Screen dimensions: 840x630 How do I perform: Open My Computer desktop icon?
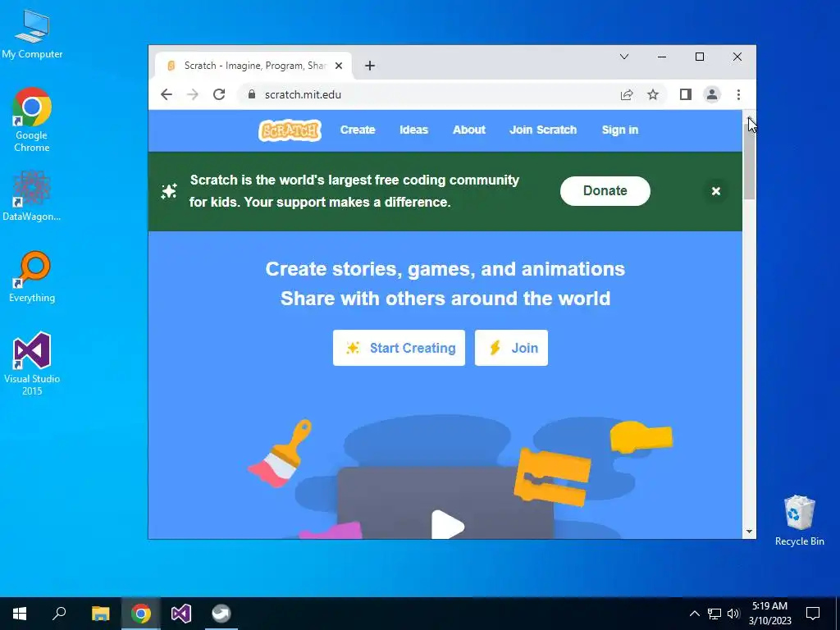(x=32, y=34)
